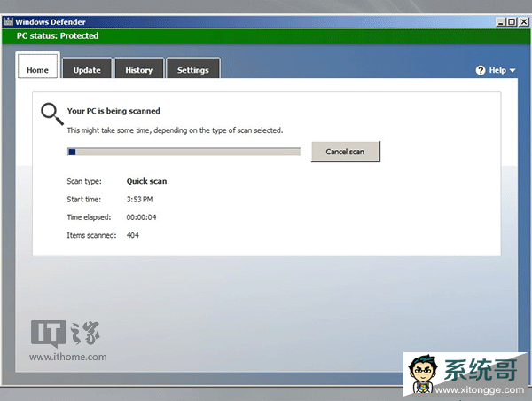Minimize the Windows Defender window

[500, 22]
